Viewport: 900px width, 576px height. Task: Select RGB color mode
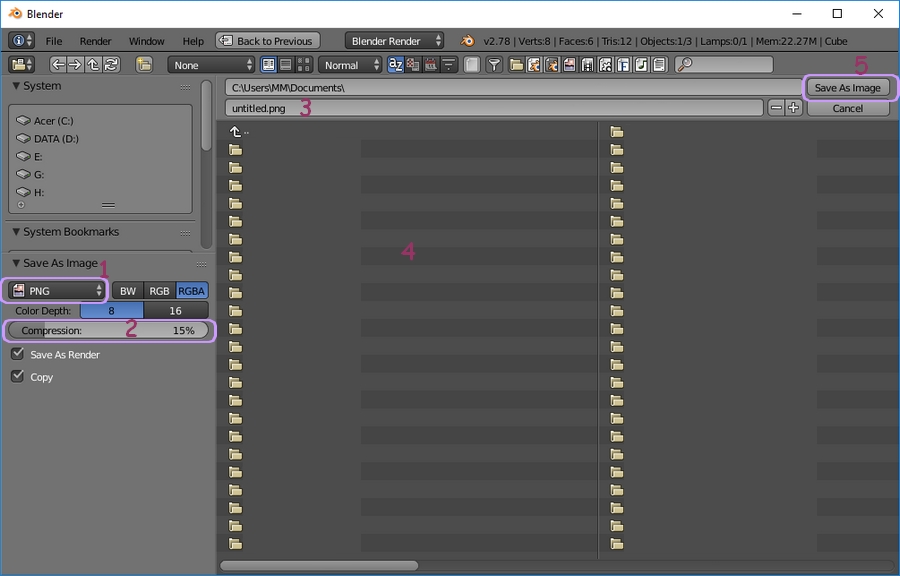click(159, 291)
